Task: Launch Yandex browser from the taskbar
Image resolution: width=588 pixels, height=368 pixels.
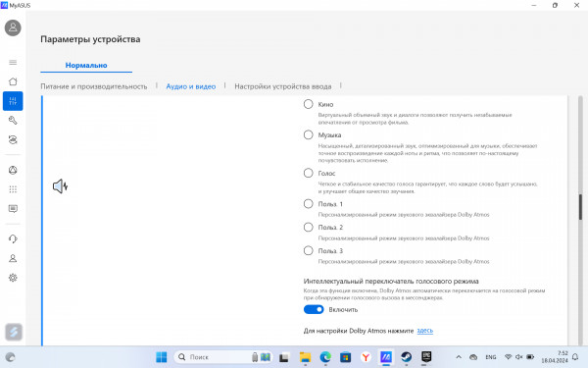Action: 366,357
